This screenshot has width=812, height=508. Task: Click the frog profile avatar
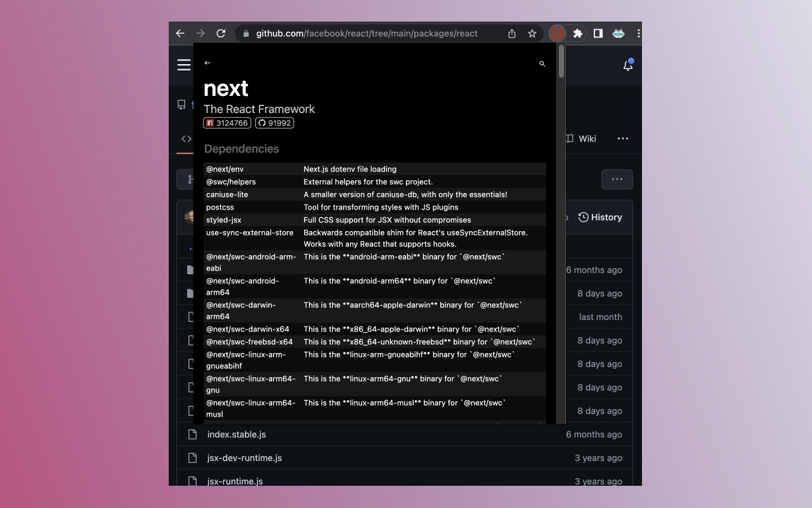tap(619, 34)
